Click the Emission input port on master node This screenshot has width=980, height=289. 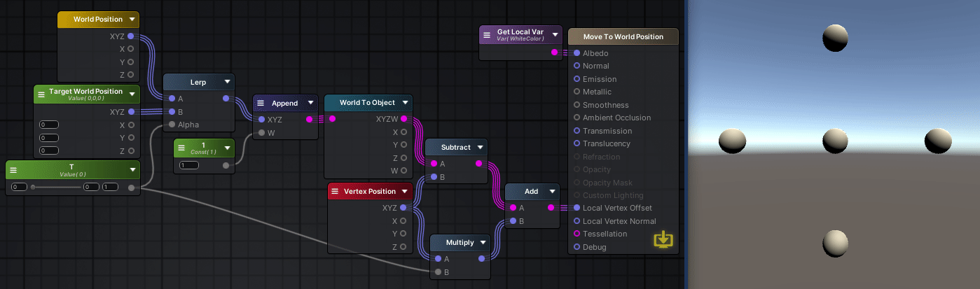(577, 78)
